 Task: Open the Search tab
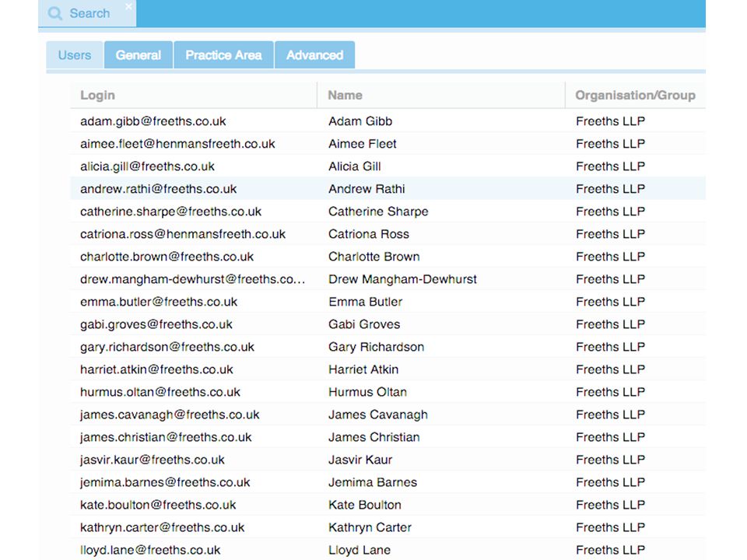click(x=87, y=13)
